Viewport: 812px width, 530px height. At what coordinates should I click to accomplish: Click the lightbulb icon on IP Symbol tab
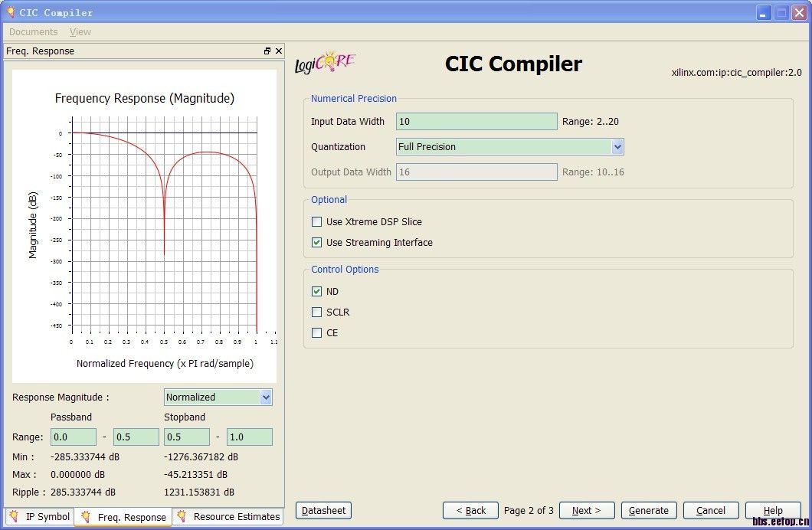[x=14, y=516]
